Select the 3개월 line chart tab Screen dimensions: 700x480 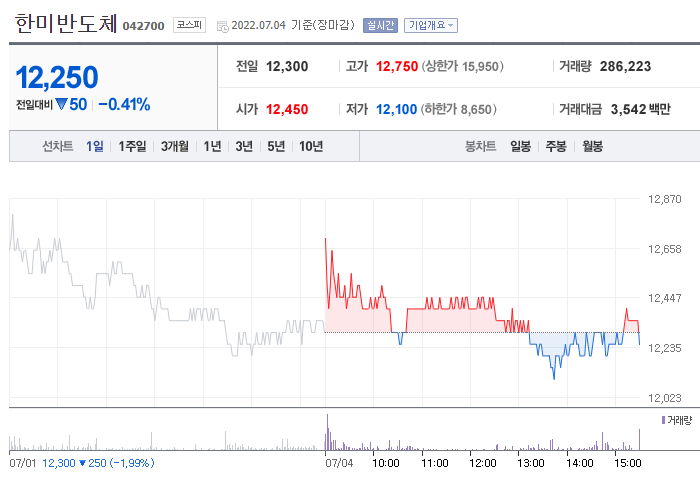tap(175, 146)
